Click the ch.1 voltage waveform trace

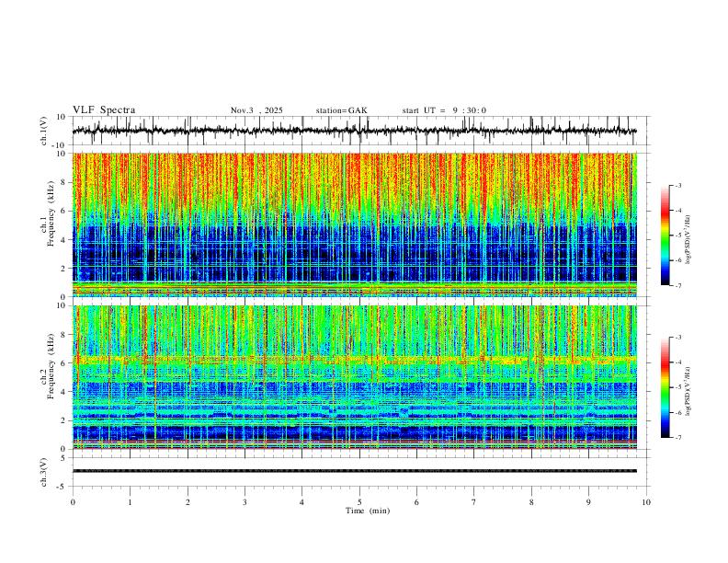(x=355, y=131)
